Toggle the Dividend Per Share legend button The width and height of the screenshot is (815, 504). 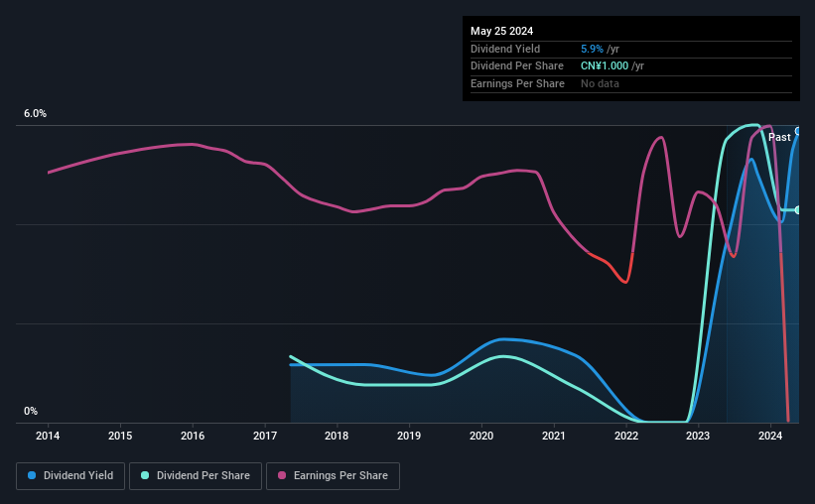[196, 476]
